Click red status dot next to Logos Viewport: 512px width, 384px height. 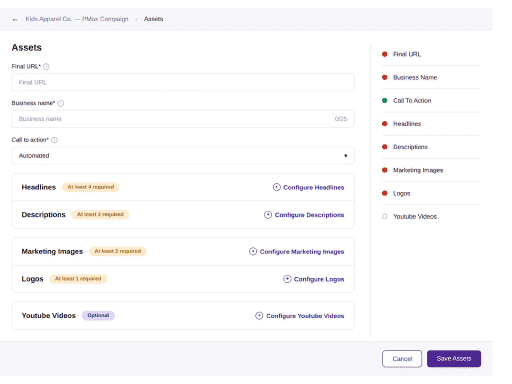[x=385, y=193]
